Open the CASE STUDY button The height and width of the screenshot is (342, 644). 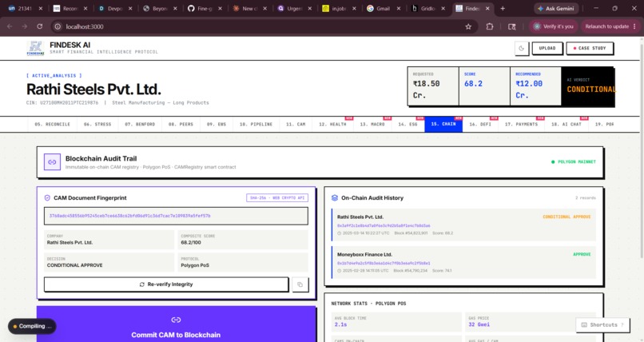click(590, 49)
